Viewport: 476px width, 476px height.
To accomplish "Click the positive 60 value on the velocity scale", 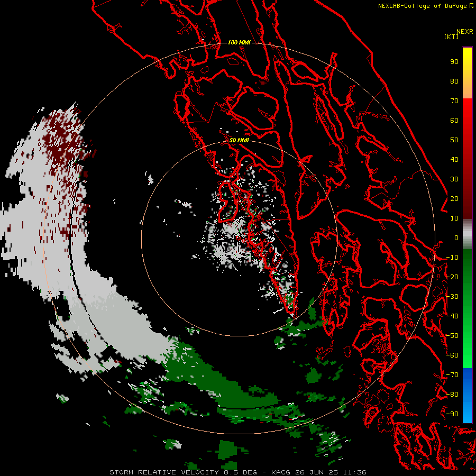I will click(454, 121).
